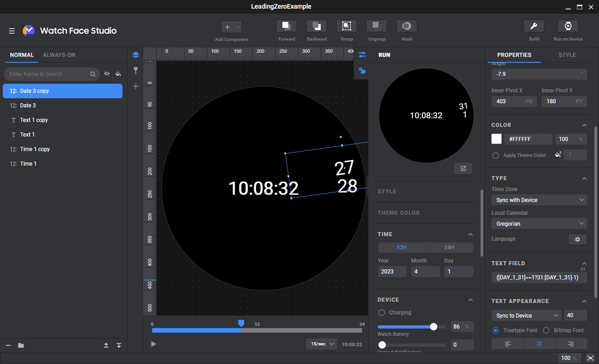599x364 pixels.
Task: Select the Bitmap Font radio button
Action: tap(545, 330)
